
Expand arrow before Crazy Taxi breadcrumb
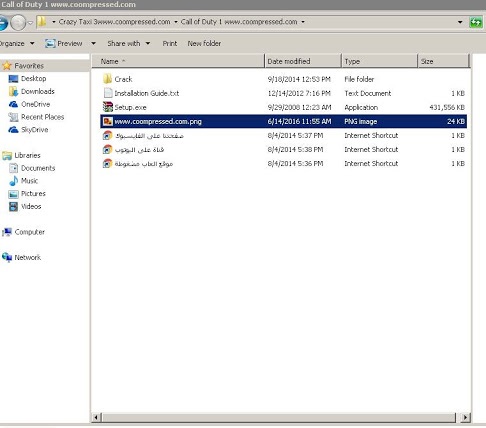pyautogui.click(x=53, y=22)
